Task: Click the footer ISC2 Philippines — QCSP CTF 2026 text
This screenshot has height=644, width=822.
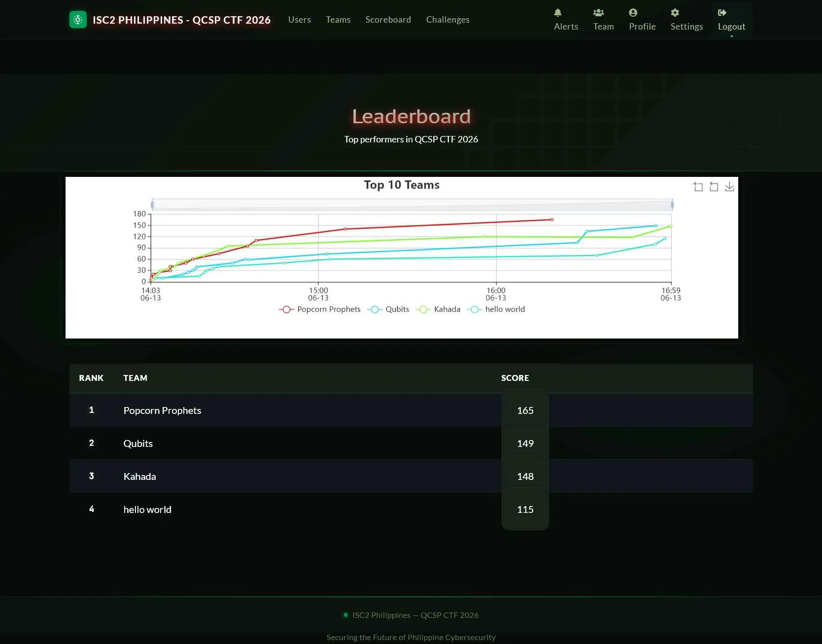Action: pos(415,615)
